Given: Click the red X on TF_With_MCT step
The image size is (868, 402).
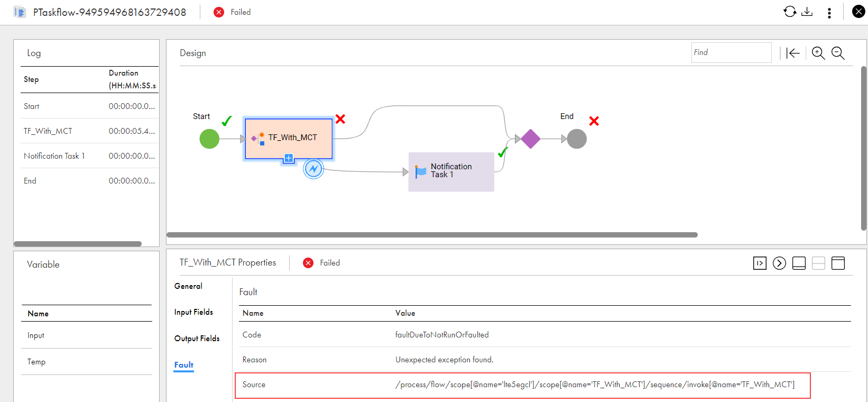Looking at the screenshot, I should [340, 119].
